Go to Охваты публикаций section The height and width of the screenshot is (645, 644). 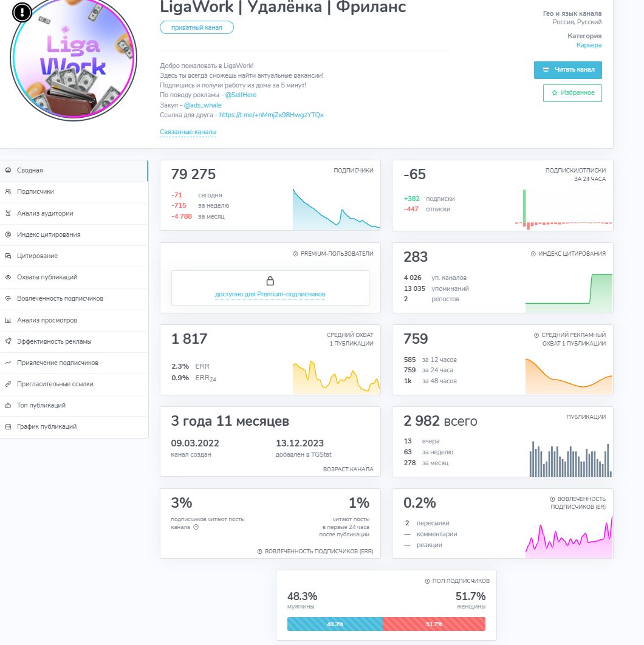[x=74, y=277]
